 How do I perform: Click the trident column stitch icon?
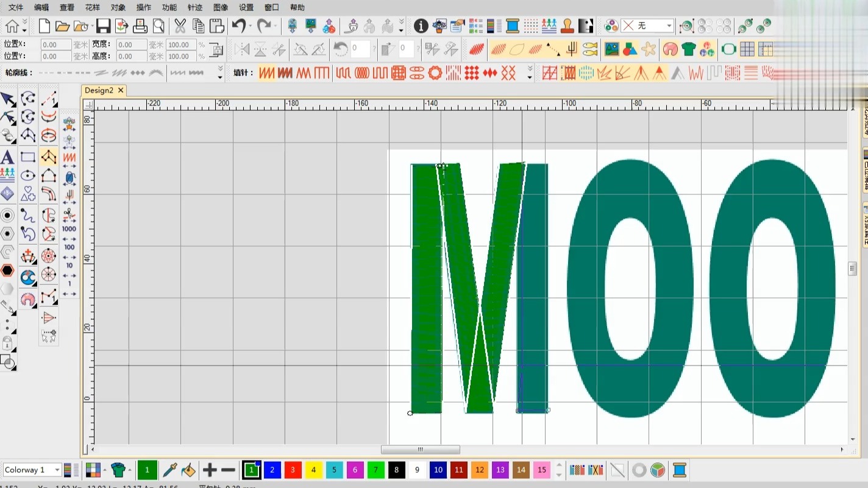[572, 49]
